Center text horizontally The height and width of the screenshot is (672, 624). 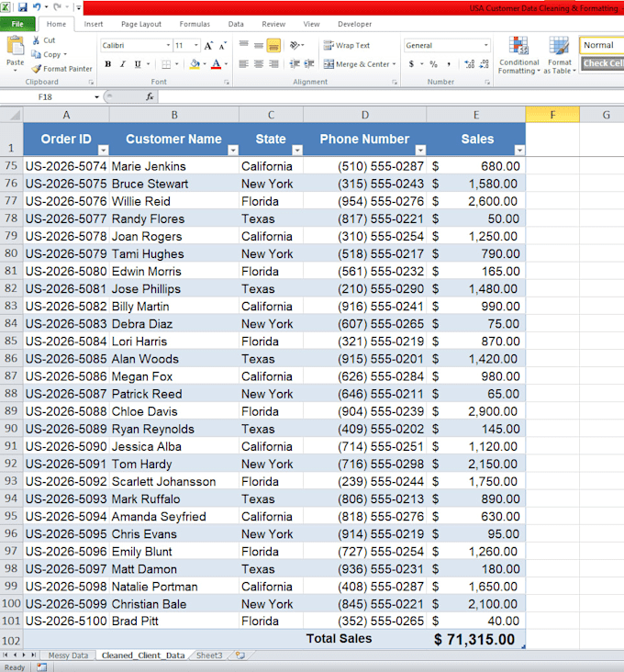coord(259,64)
